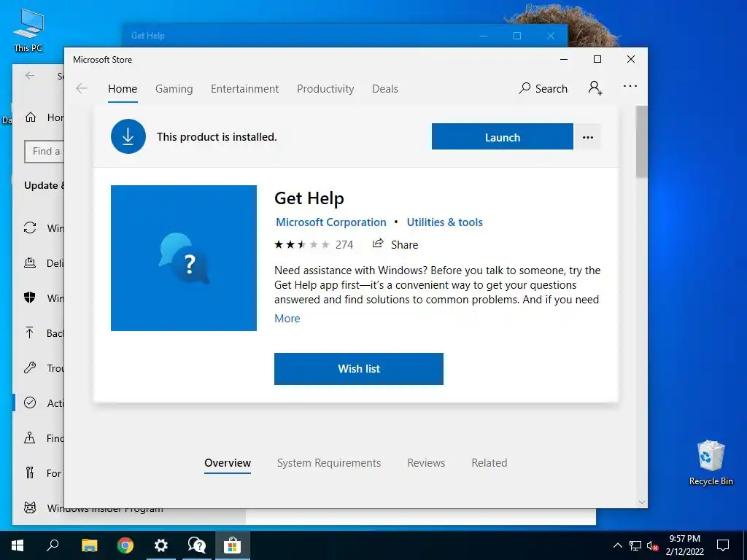Open the This PC desktop icon
This screenshot has width=747, height=560.
[x=28, y=29]
